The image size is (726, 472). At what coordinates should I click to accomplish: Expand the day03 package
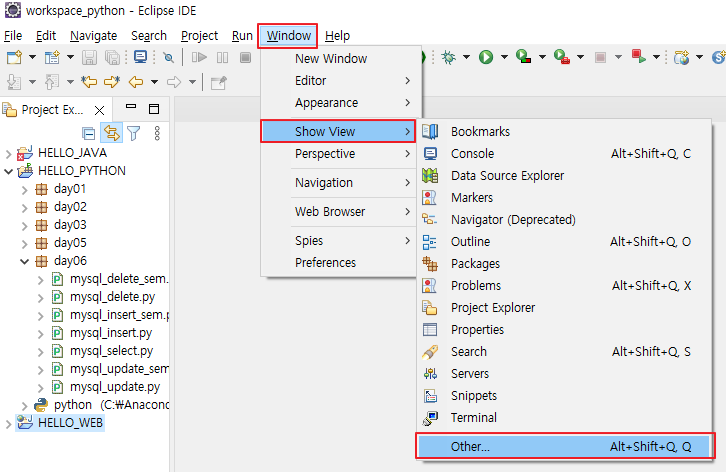[x=25, y=226]
